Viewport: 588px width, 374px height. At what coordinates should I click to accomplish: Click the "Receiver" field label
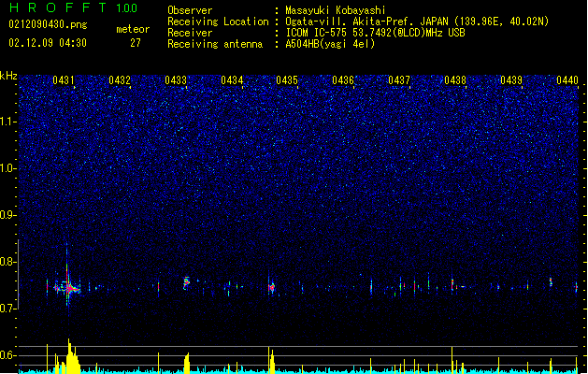(190, 33)
